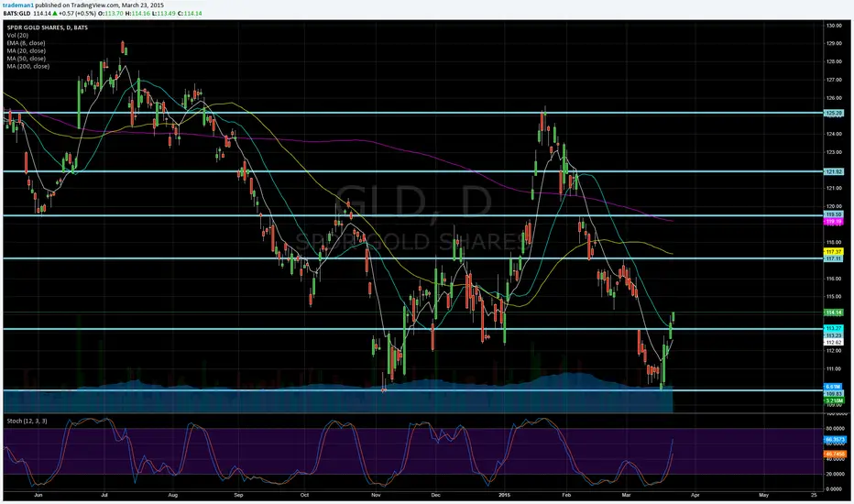The image size is (854, 504).
Task: Click the 119.50 horizontal line price label
Action: (x=834, y=215)
